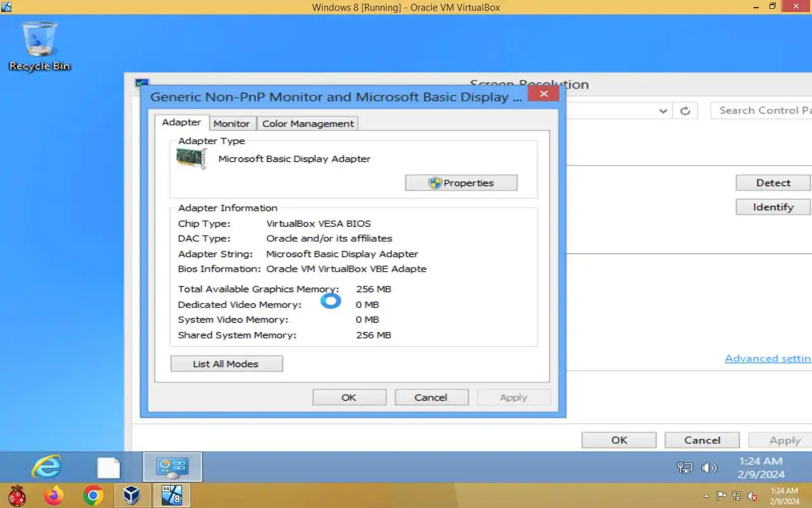
Task: Click the VirtualBox title bar app icon
Action: click(x=7, y=7)
